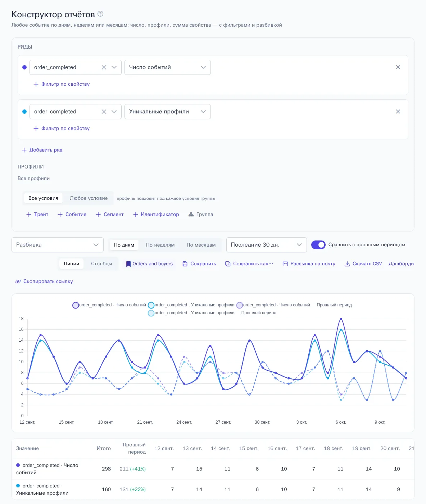426x504 pixels.
Task: Clear the second order_completed event selection
Action: point(104,112)
